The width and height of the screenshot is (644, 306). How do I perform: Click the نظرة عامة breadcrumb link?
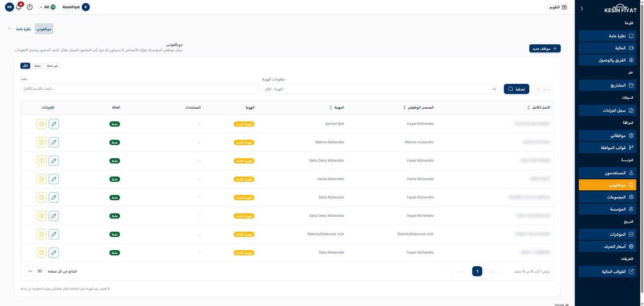pyautogui.click(x=23, y=29)
